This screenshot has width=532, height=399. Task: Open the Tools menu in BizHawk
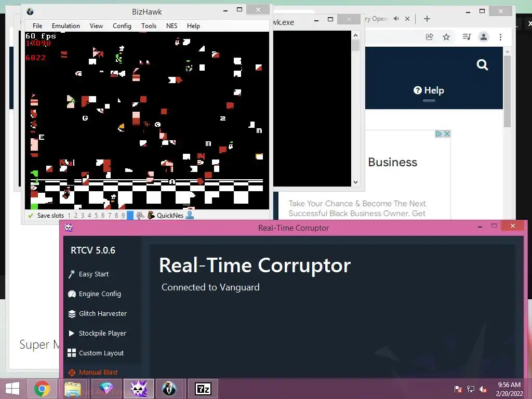coord(149,26)
